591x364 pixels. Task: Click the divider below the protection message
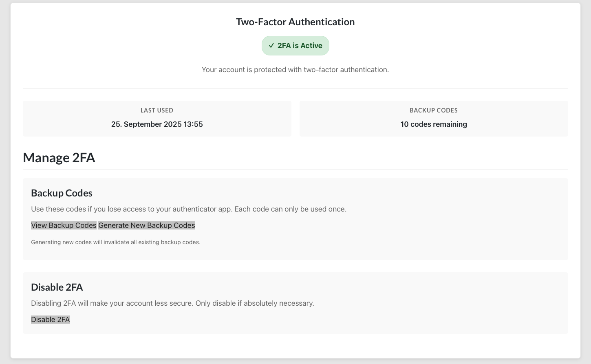tap(295, 88)
